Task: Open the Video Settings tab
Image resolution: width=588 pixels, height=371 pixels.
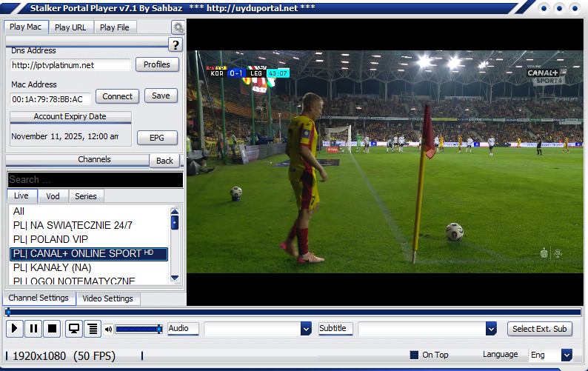Action: [x=107, y=298]
